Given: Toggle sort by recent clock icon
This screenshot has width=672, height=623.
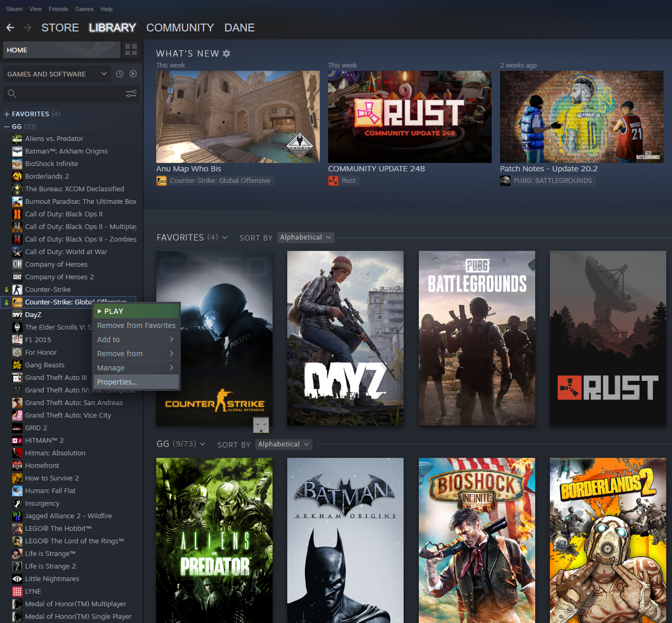Looking at the screenshot, I should (x=120, y=74).
